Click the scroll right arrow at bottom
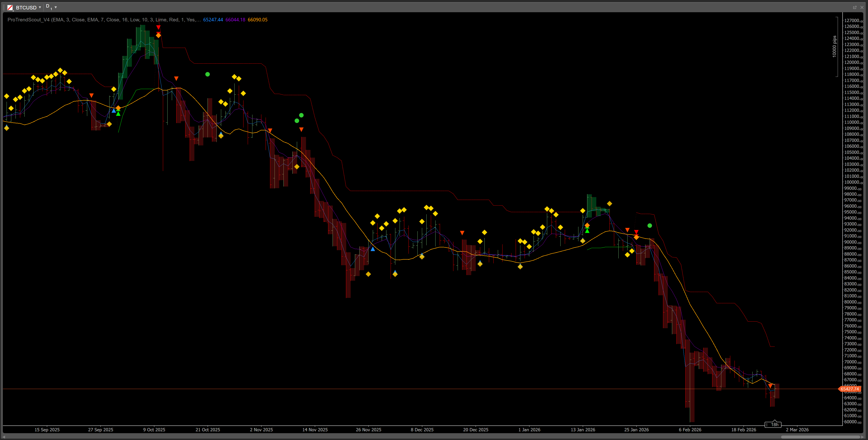868x440 pixels. click(862, 437)
